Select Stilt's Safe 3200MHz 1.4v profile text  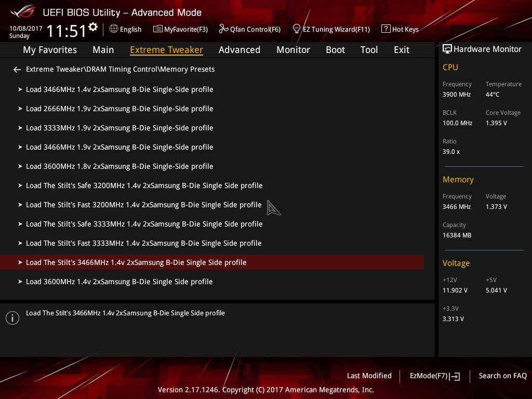pos(144,185)
